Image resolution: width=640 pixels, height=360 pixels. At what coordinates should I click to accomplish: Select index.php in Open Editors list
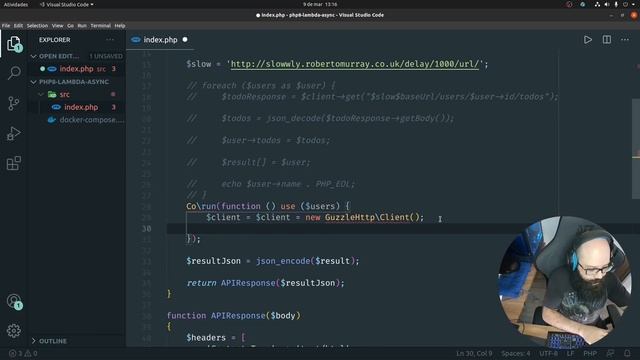pyautogui.click(x=77, y=69)
